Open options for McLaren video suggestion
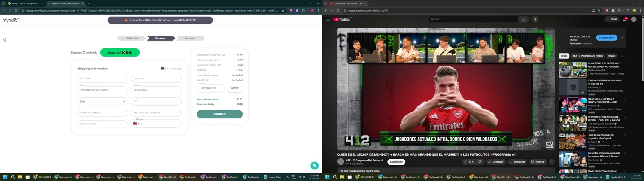This screenshot has width=644, height=181. pyautogui.click(x=625, y=63)
